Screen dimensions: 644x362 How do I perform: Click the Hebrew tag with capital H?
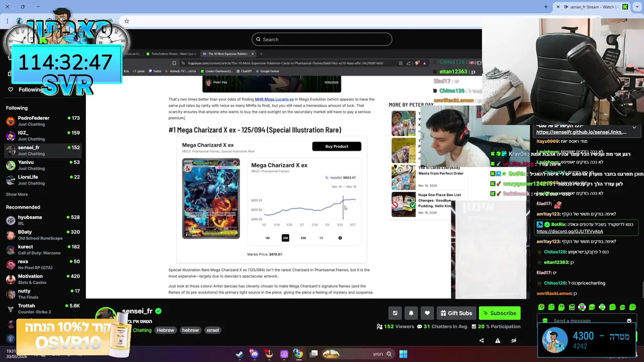(165, 330)
